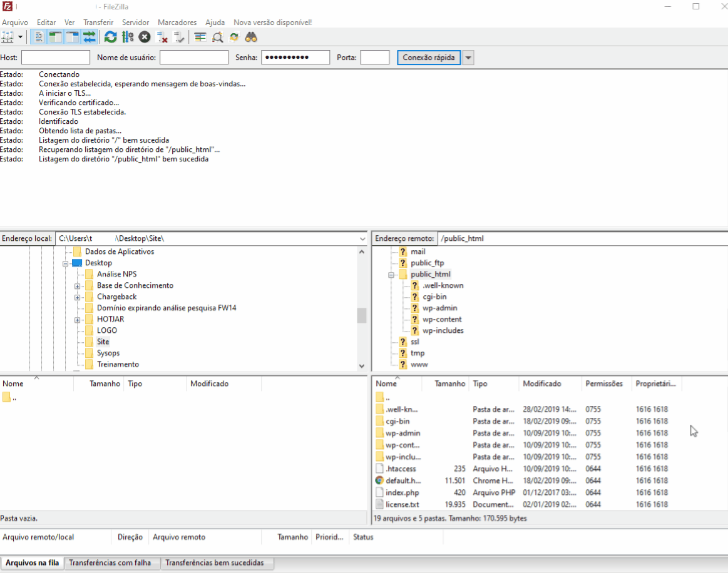Select the remote wp-admin tree folder
The width and height of the screenshot is (728, 573).
coord(439,308)
